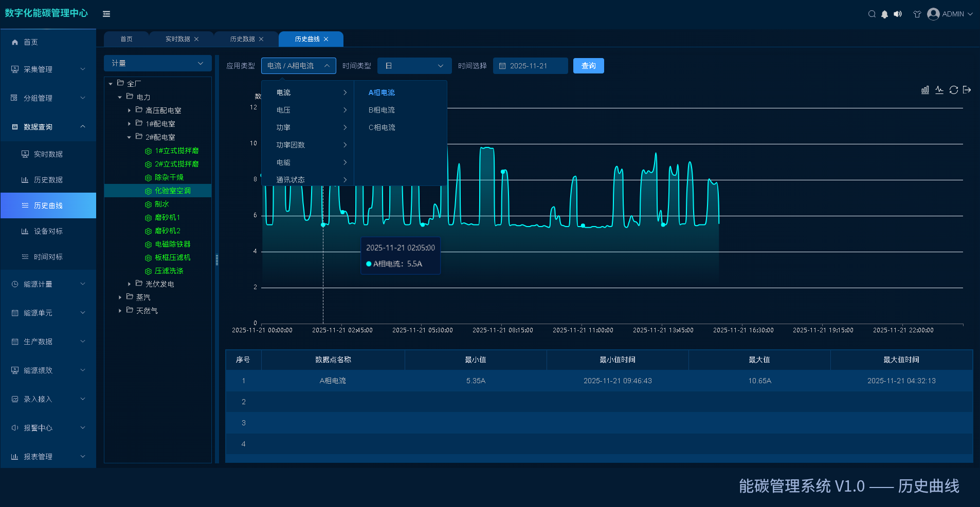
Task: Open the search icon in top bar
Action: tap(872, 14)
